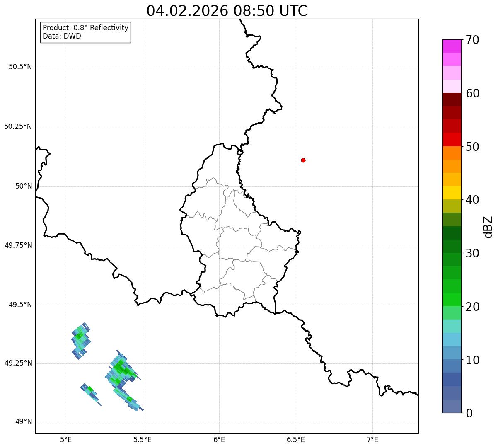
Task: Click the northwestern radar echo near 5.1°E
Action: [80, 341]
